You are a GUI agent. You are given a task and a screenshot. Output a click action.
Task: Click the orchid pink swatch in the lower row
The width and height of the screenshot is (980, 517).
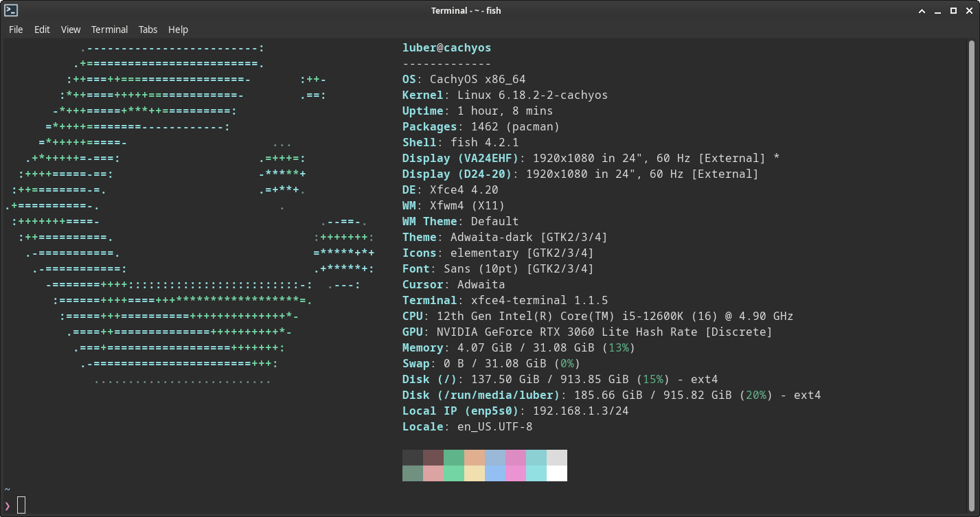(516, 473)
